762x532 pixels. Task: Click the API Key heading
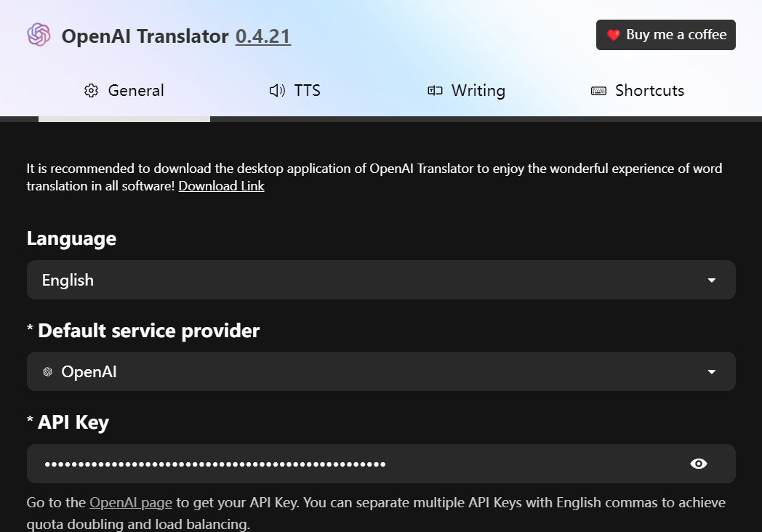pyautogui.click(x=73, y=423)
